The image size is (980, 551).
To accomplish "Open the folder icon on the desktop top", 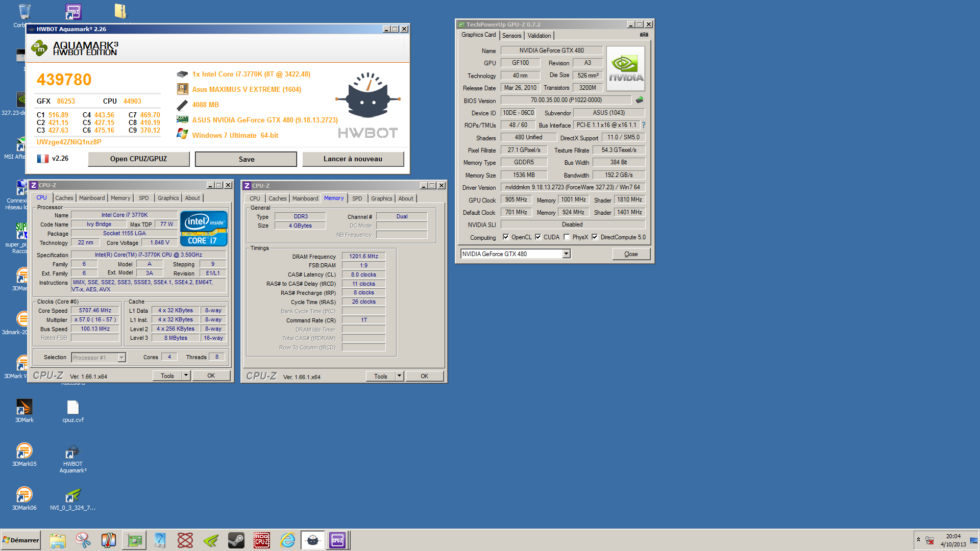I will pos(120,11).
